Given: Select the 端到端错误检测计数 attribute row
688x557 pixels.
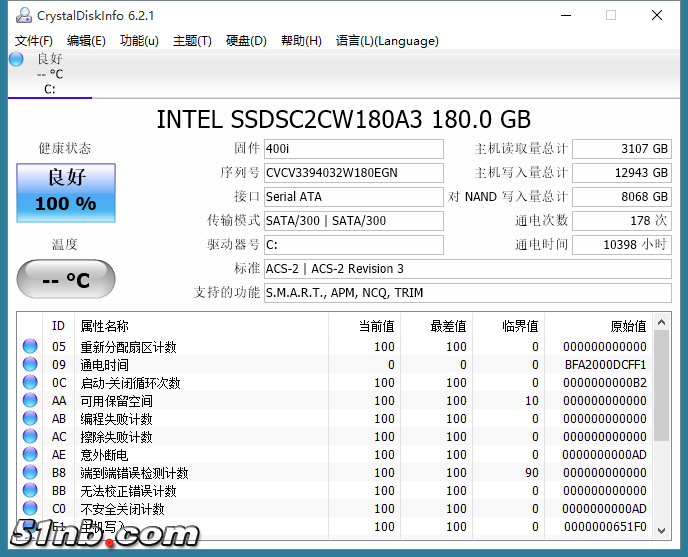Looking at the screenshot, I should click(335, 473).
